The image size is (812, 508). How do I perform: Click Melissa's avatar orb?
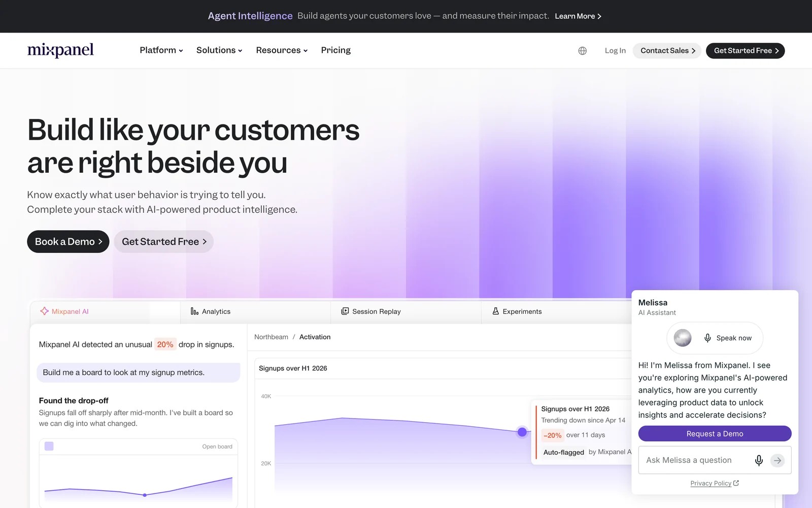pos(683,338)
